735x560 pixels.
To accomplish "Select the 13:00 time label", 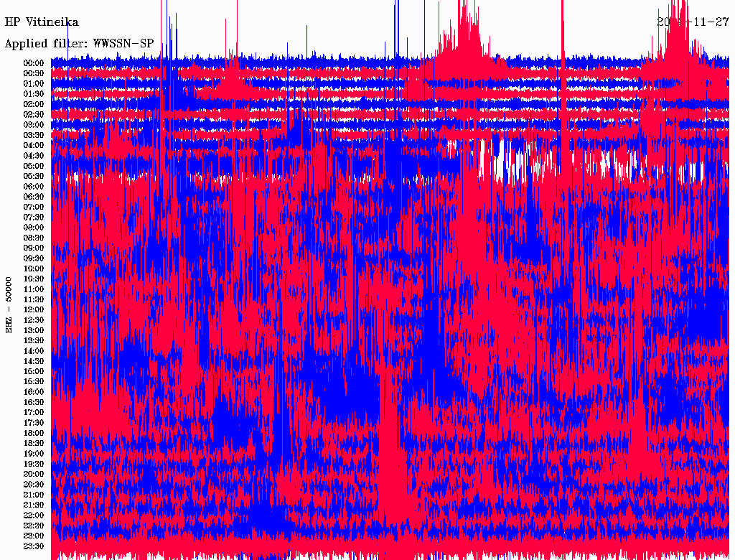I will 34,330.
